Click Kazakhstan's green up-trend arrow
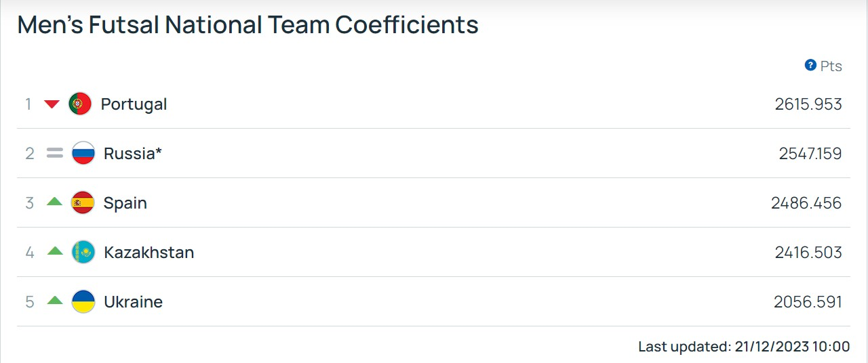The height and width of the screenshot is (363, 868). pos(55,251)
